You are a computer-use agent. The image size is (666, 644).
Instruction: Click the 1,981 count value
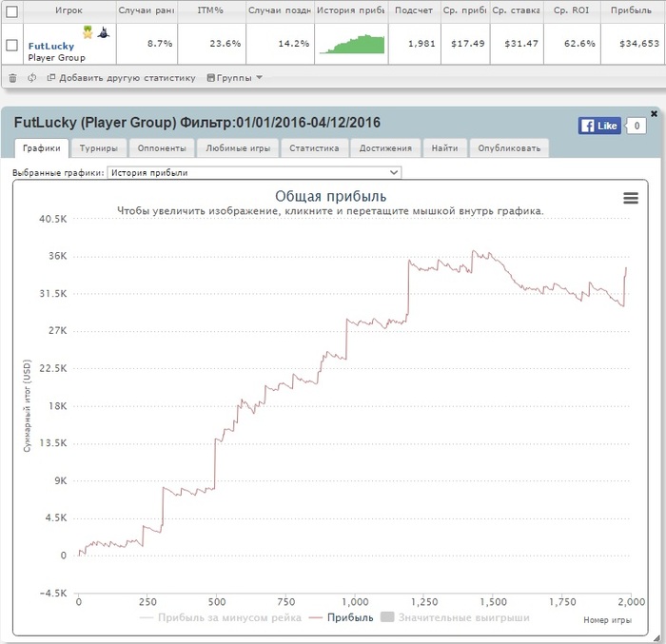coord(421,44)
